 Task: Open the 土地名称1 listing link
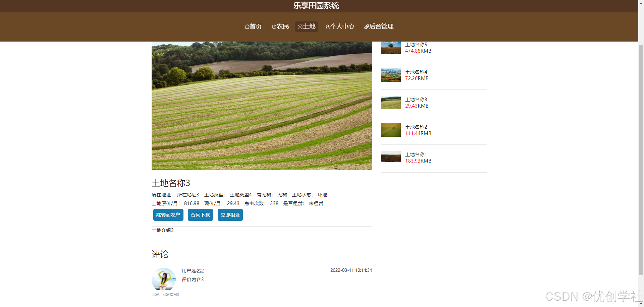[416, 155]
